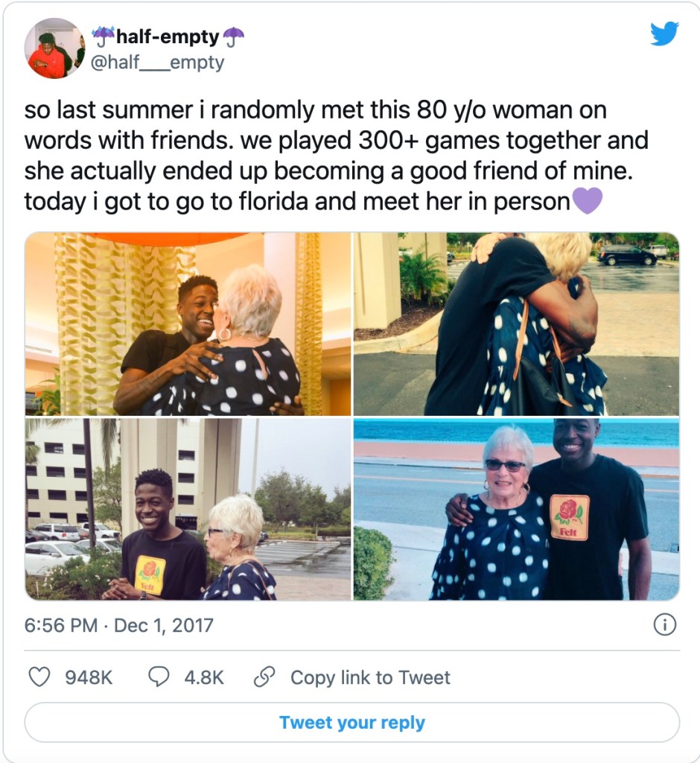View the bottom-left photo outside the building
Screen dimensions: 700x763
pyautogui.click(x=188, y=509)
